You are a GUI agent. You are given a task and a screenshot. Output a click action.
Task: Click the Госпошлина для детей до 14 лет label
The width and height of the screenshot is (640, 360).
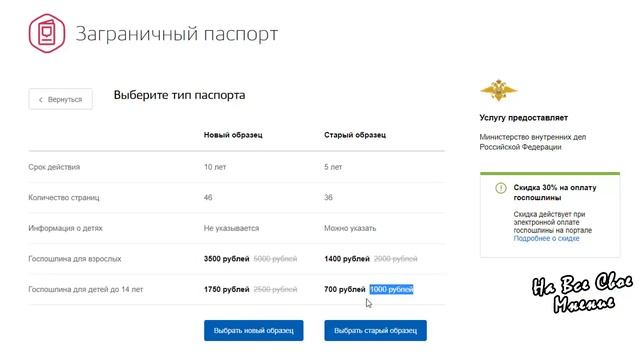click(x=86, y=289)
